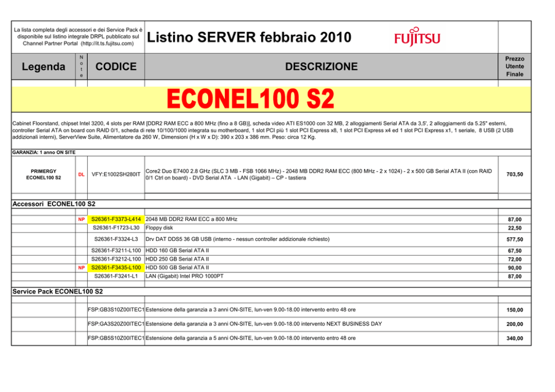
Task: Click the red DL note marker
Action: coord(81,174)
